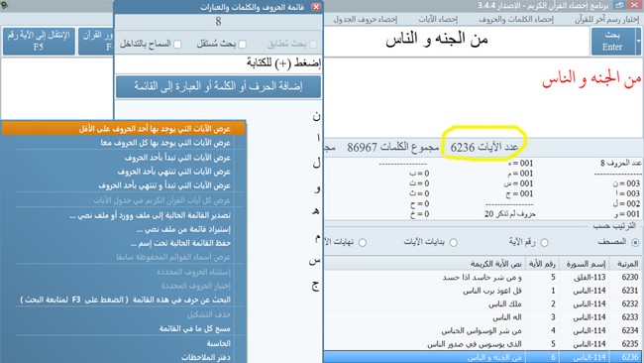Click the بحث Enter search button
The image size is (644, 363).
(612, 41)
